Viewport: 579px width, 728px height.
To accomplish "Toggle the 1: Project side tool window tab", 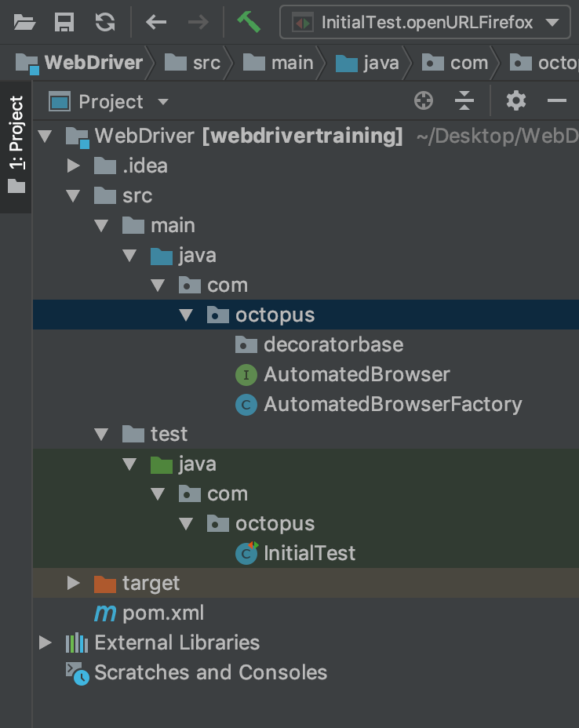I will click(16, 147).
